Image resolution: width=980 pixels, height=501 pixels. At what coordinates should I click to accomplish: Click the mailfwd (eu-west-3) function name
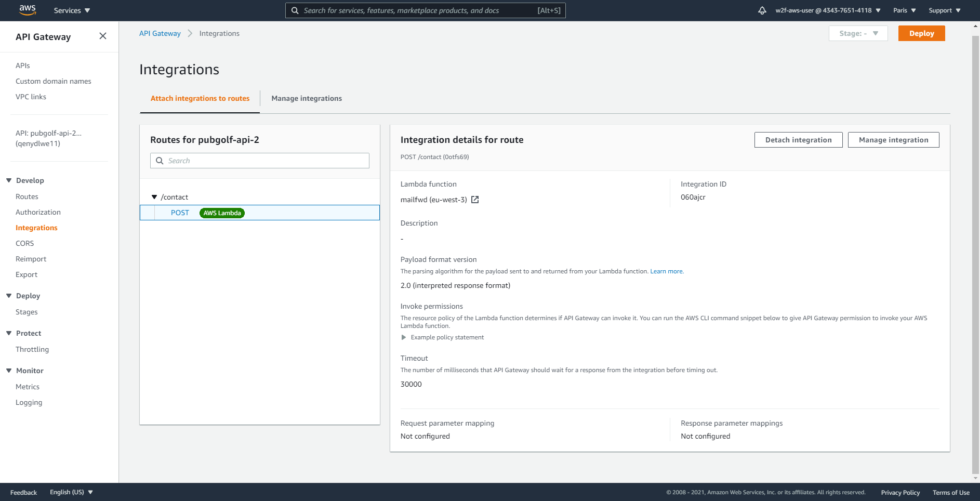[x=433, y=200]
